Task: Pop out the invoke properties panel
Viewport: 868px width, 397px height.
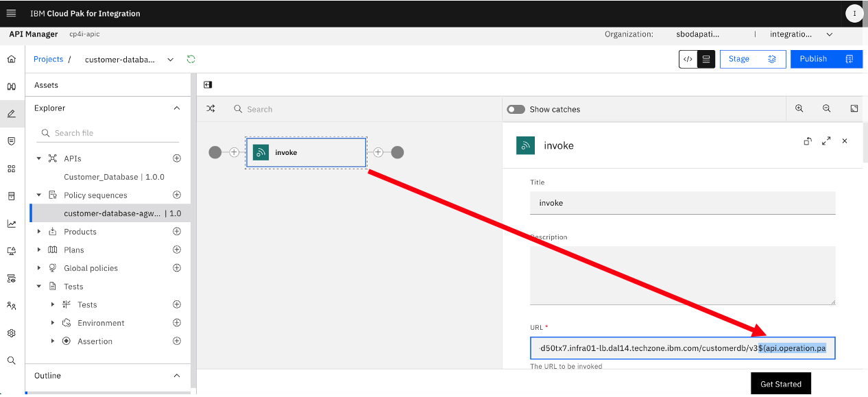Action: (x=808, y=141)
